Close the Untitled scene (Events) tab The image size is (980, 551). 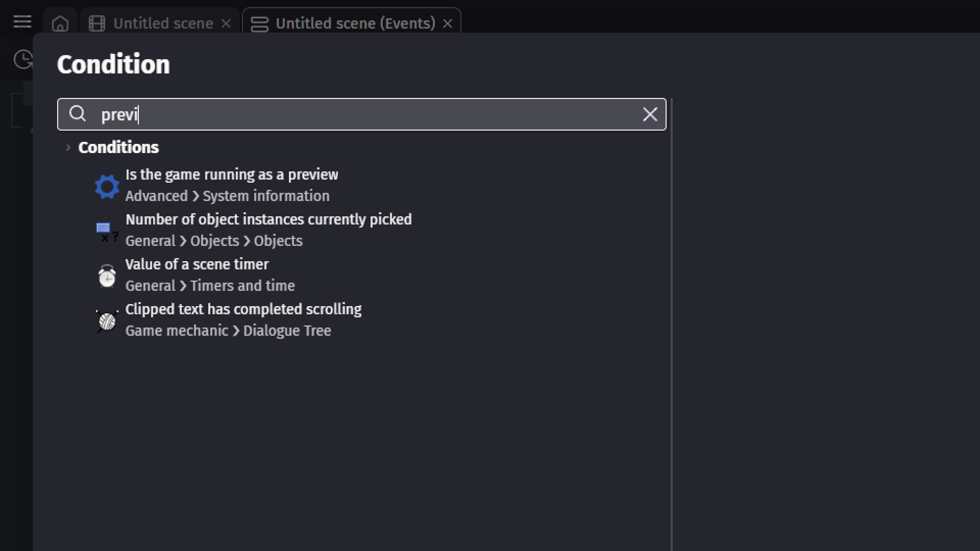(x=448, y=23)
